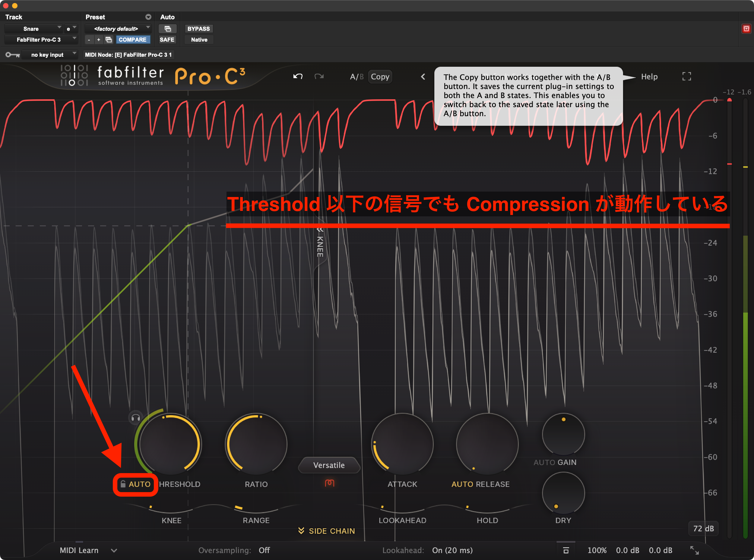Image resolution: width=754 pixels, height=560 pixels.
Task: Open the Versatile style dropdown
Action: (x=329, y=465)
